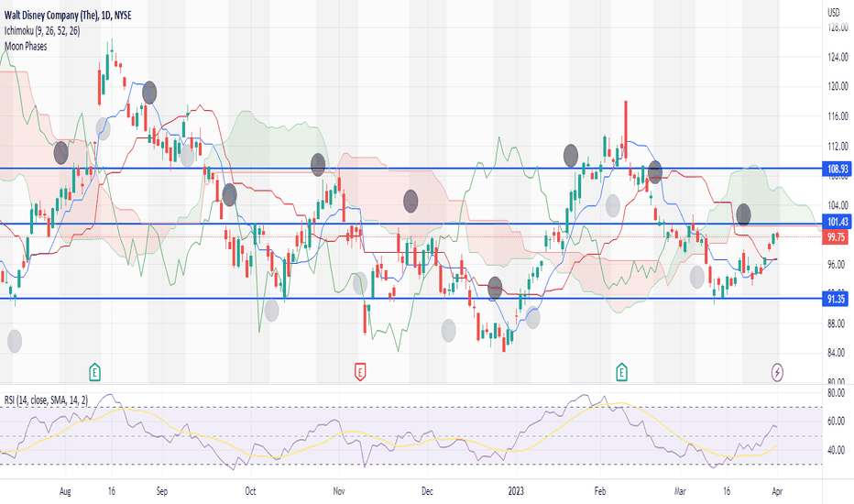The image size is (854, 504).
Task: Click the 108.93 blue price label
Action: pyautogui.click(x=838, y=169)
